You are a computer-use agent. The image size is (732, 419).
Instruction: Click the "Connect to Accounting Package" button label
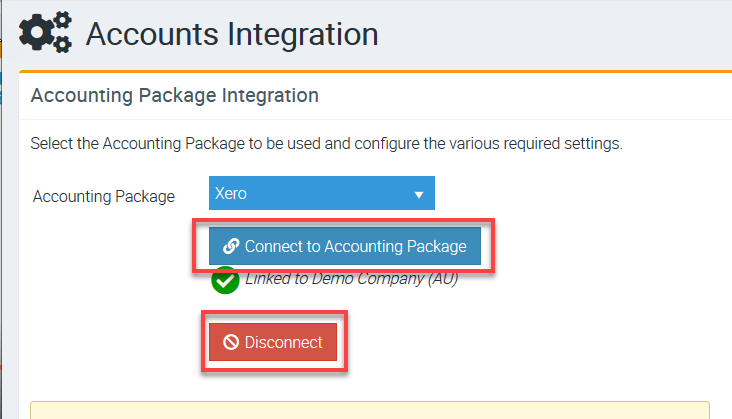pyautogui.click(x=355, y=246)
